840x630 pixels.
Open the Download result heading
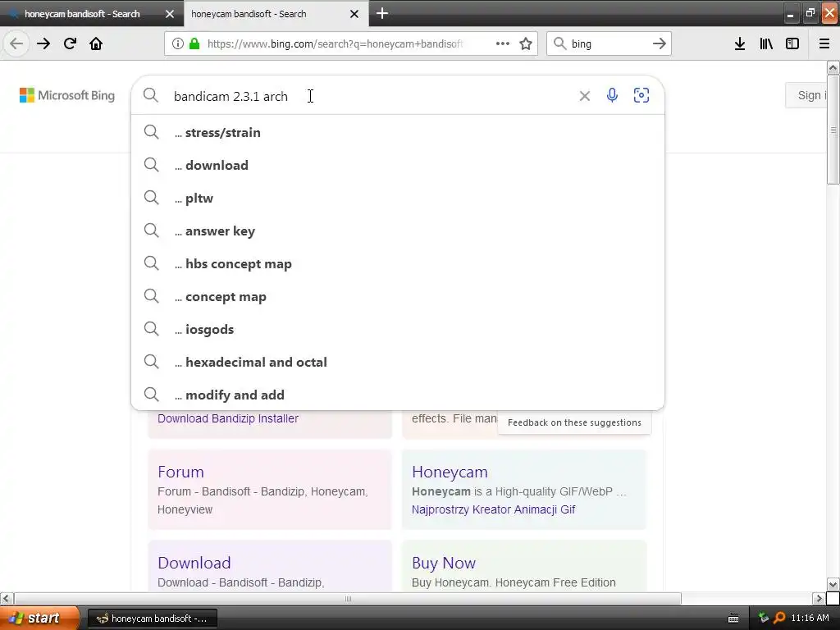coord(194,563)
